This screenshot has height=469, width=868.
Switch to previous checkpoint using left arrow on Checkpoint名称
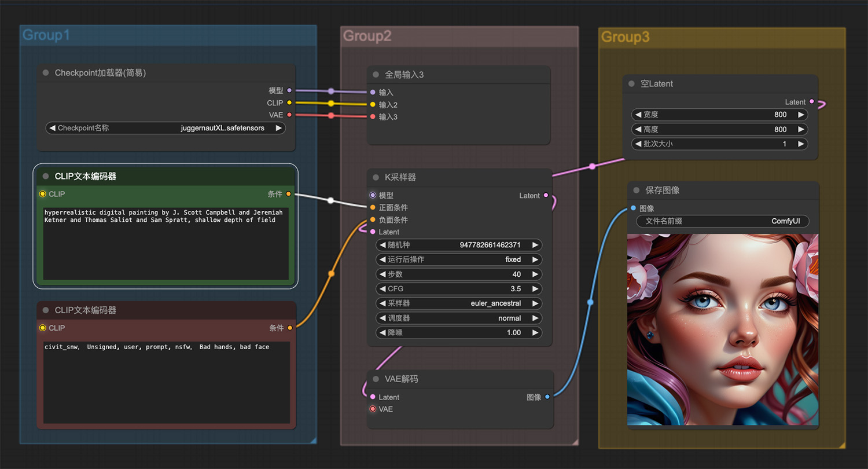click(x=53, y=128)
